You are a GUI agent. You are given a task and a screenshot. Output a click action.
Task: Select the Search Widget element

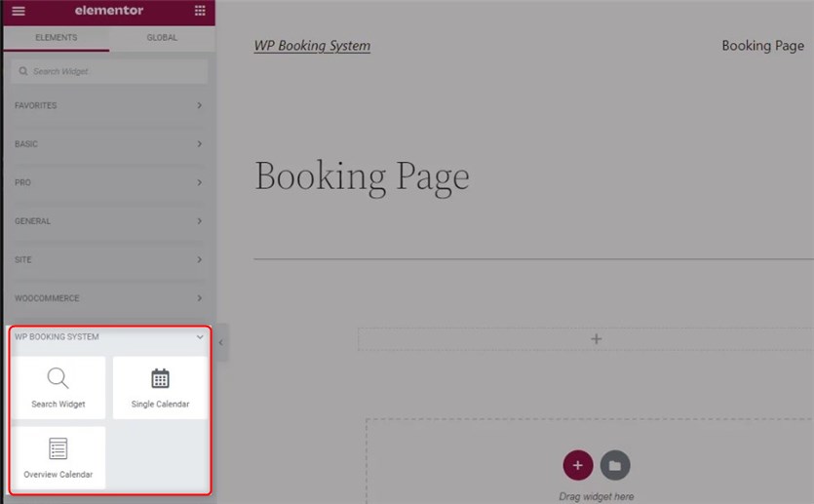point(58,387)
